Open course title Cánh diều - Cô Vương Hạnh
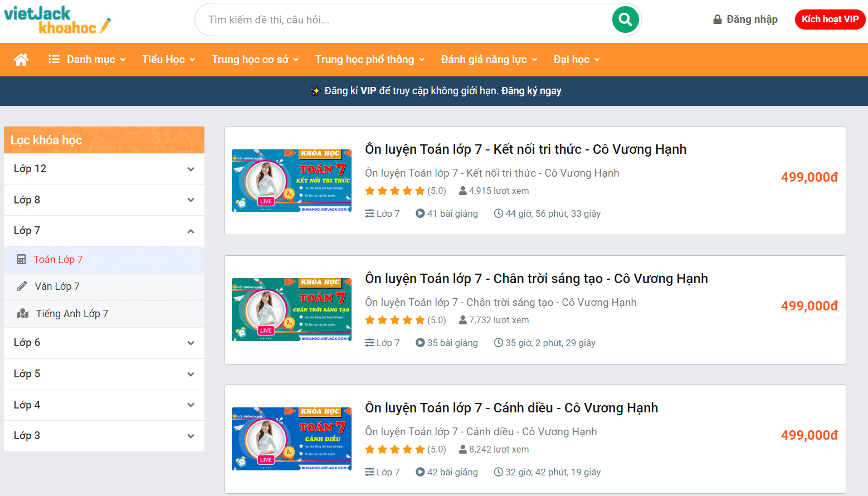This screenshot has height=496, width=868. click(x=511, y=408)
